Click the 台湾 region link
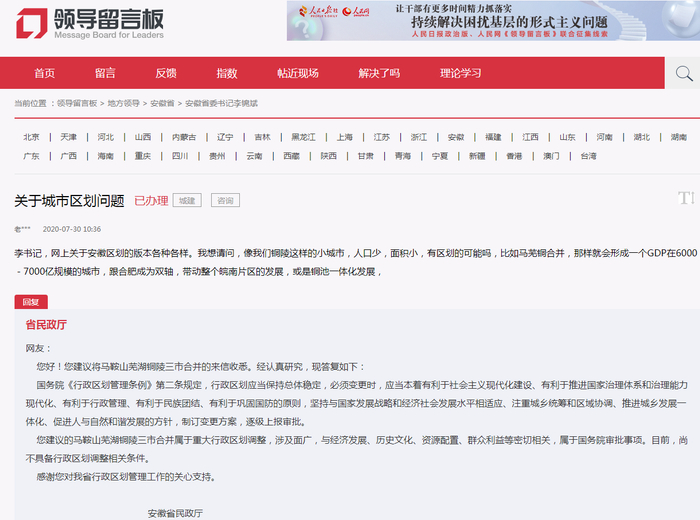The height and width of the screenshot is (520, 700). [x=588, y=156]
